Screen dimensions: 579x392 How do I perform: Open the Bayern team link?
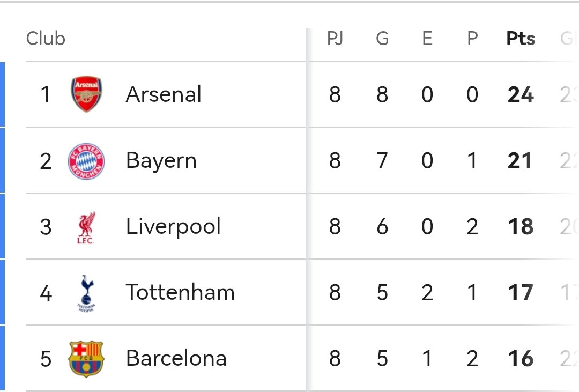(x=161, y=161)
